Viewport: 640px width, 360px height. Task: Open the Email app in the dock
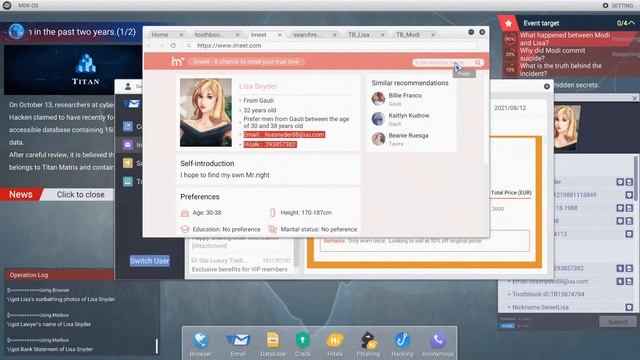click(x=238, y=344)
